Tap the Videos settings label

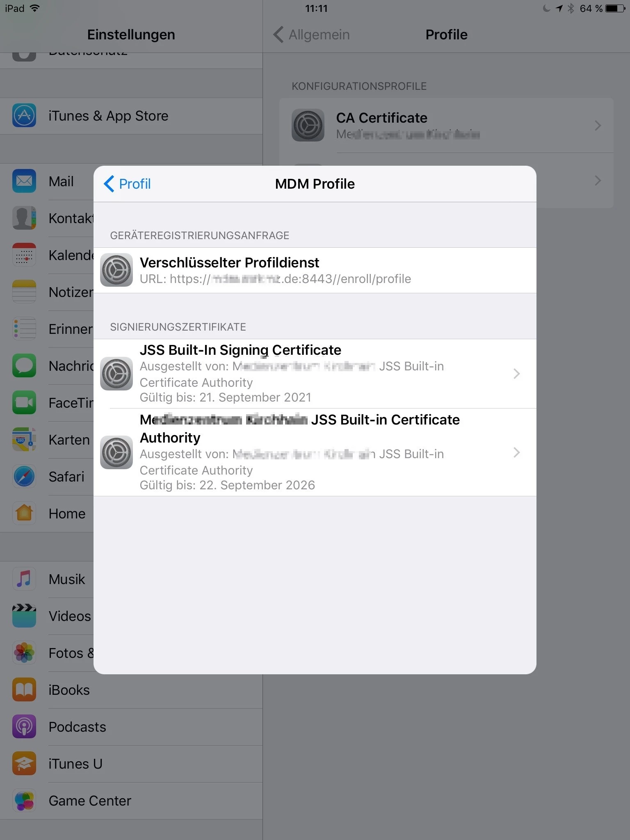70,616
